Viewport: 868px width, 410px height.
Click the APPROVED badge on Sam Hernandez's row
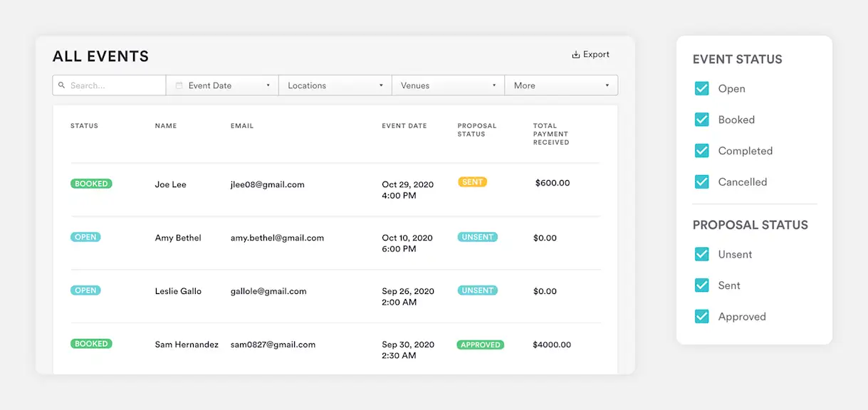click(481, 344)
